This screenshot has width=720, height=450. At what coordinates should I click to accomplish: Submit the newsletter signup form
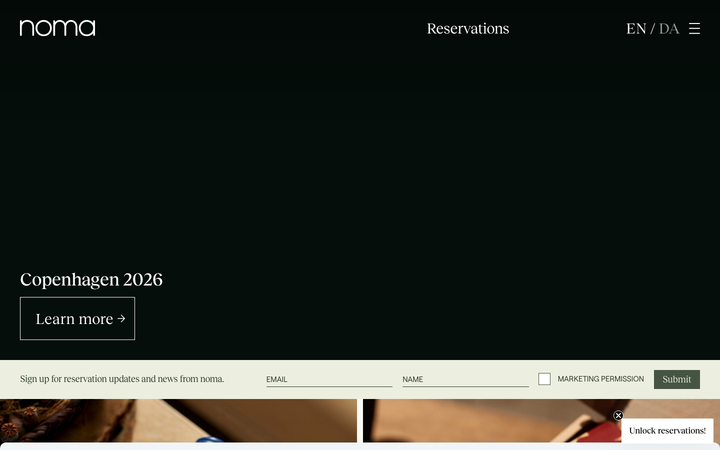[677, 379]
